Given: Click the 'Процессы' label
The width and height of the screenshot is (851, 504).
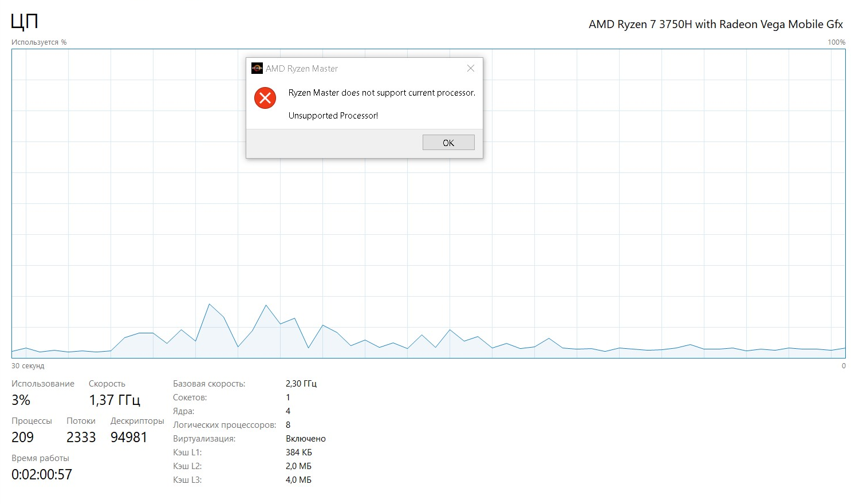Looking at the screenshot, I should click(x=31, y=421).
